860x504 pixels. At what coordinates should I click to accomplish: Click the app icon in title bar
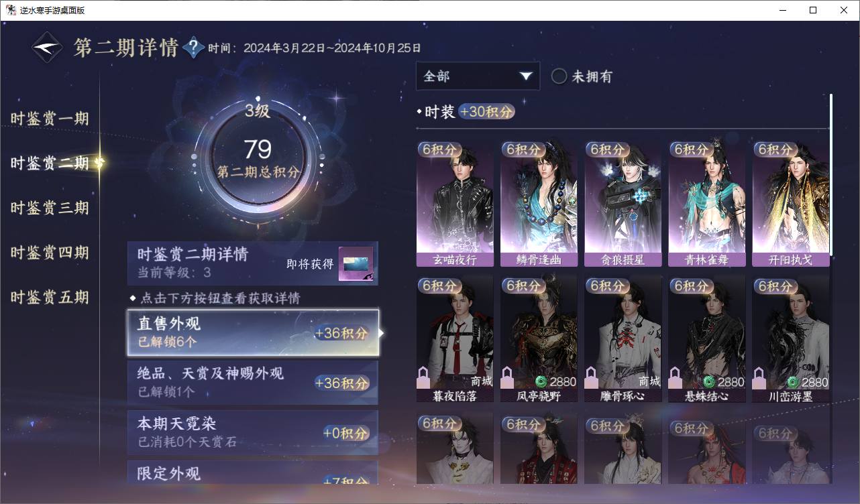click(11, 10)
